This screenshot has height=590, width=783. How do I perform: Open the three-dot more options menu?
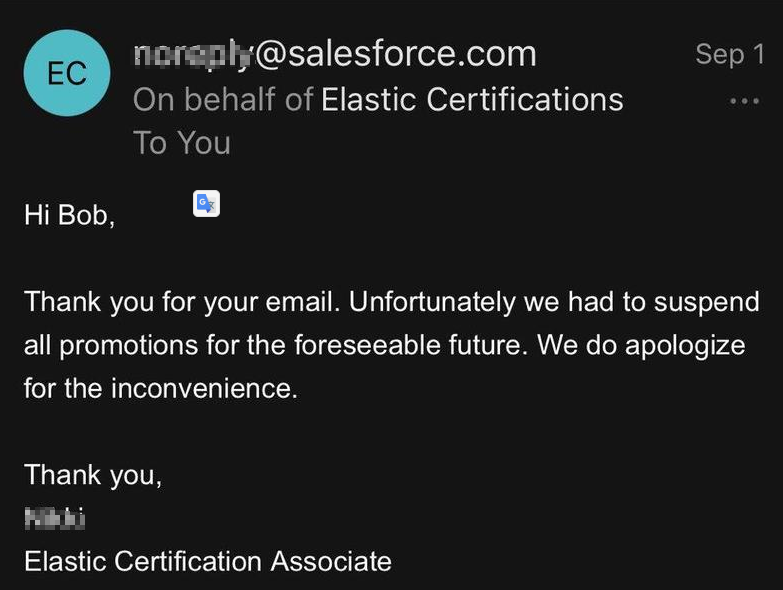[x=744, y=101]
